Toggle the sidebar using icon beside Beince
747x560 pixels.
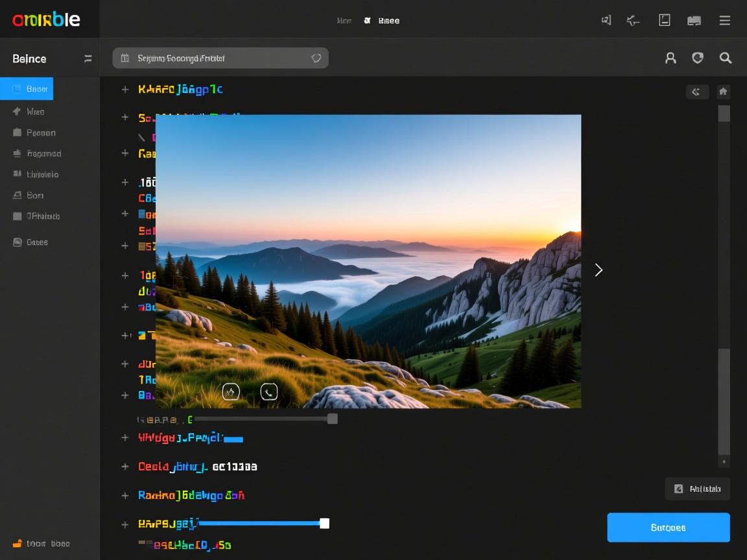click(88, 59)
